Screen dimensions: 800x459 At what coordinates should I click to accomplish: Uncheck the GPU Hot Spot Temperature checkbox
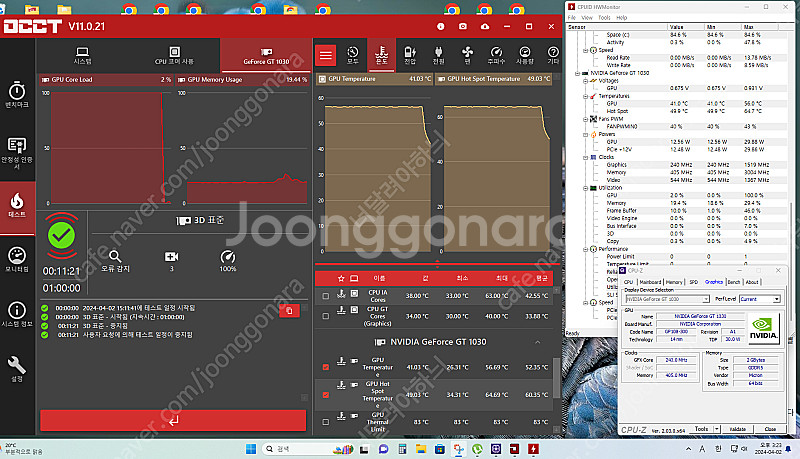[326, 395]
